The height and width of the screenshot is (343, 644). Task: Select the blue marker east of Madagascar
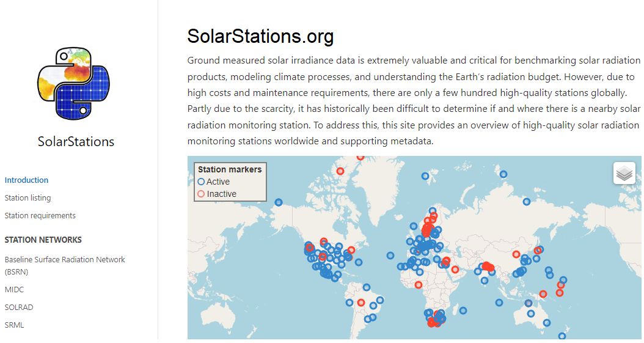pos(463,311)
